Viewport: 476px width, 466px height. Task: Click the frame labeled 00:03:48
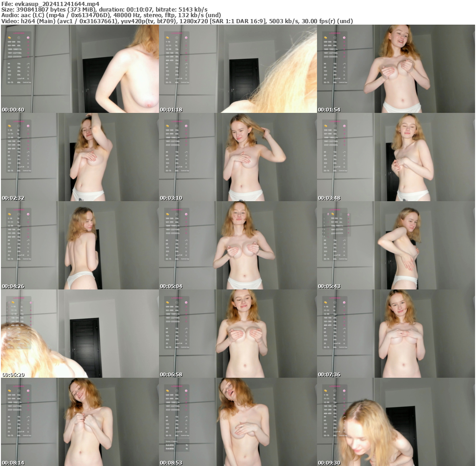396,157
